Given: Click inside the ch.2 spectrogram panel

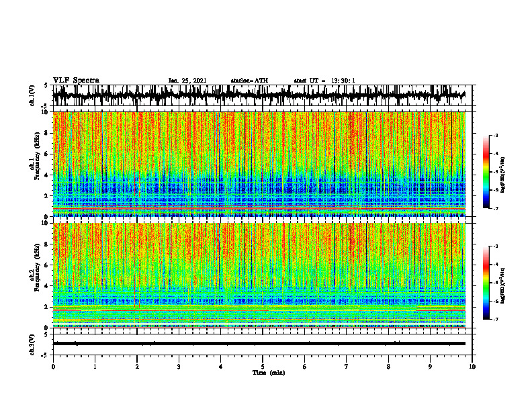Looking at the screenshot, I should pyautogui.click(x=259, y=275).
